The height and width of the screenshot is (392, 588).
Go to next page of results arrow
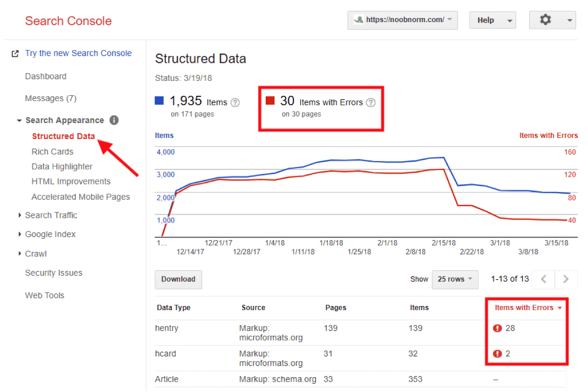tap(565, 279)
